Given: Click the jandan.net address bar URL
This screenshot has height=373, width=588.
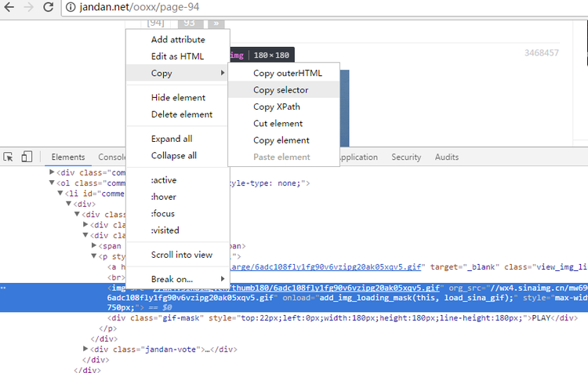Looking at the screenshot, I should [139, 7].
